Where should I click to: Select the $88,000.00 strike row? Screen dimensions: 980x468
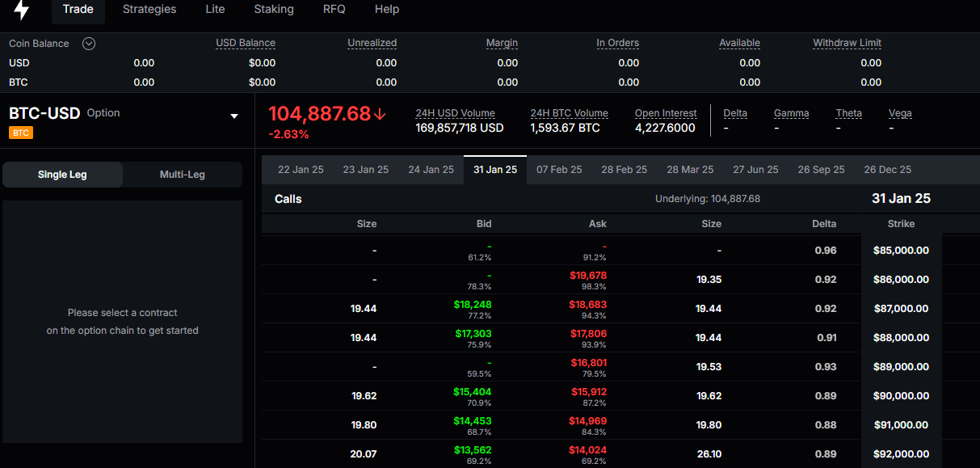(901, 338)
